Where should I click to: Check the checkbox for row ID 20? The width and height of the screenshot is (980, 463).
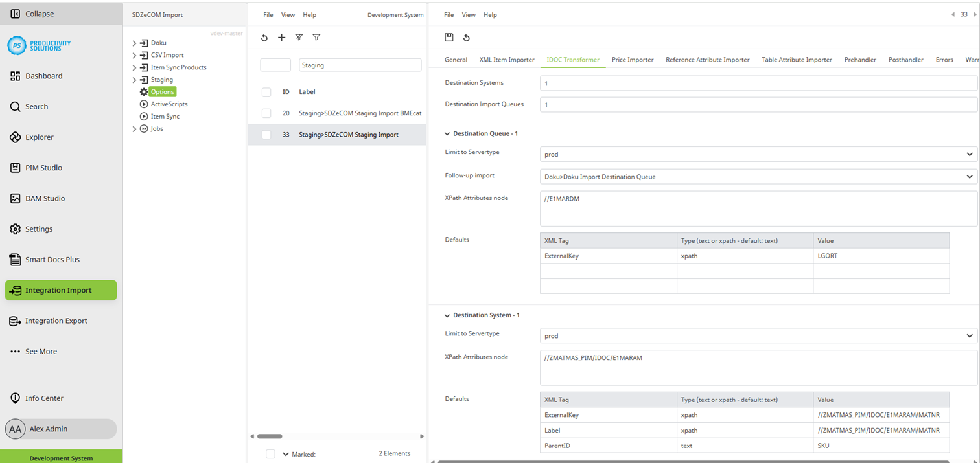pyautogui.click(x=266, y=113)
